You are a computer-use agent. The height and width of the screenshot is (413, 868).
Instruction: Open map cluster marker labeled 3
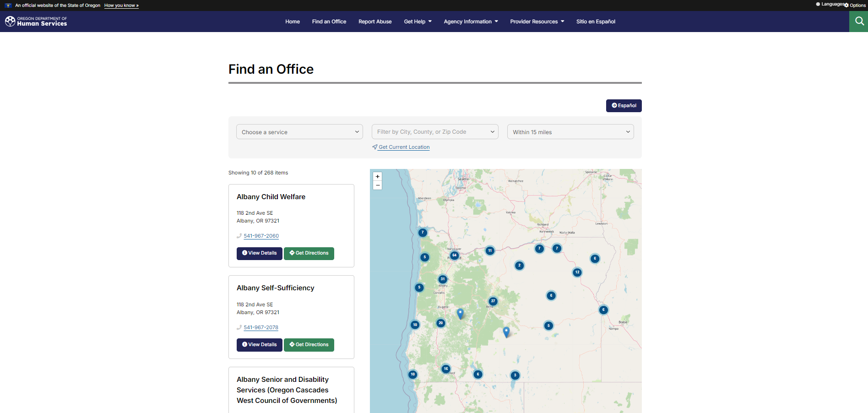click(515, 375)
